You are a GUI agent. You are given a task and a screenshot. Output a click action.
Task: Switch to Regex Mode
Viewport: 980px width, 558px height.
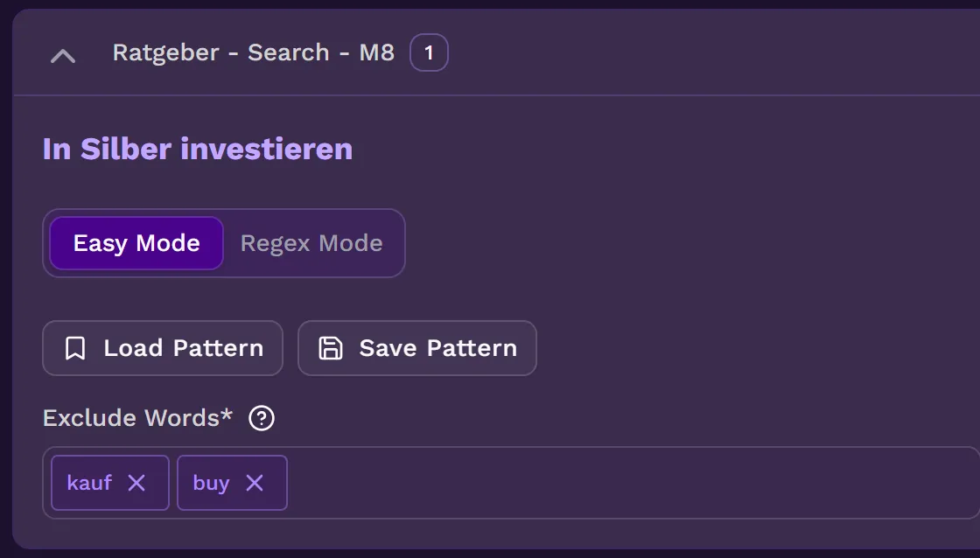coord(311,243)
